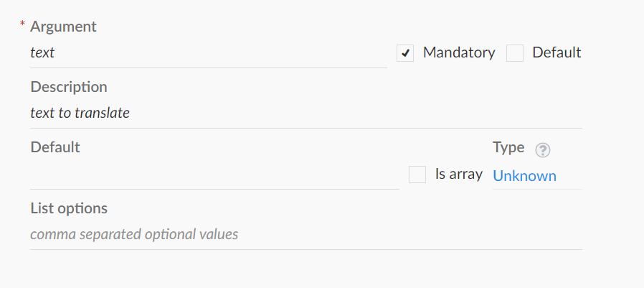Uncheck the Mandatory checkbox

tap(405, 53)
